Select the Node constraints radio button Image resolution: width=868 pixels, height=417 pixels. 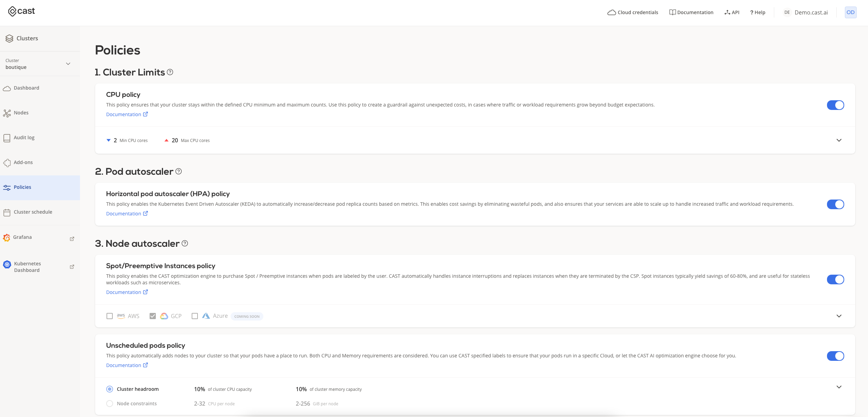click(x=110, y=403)
